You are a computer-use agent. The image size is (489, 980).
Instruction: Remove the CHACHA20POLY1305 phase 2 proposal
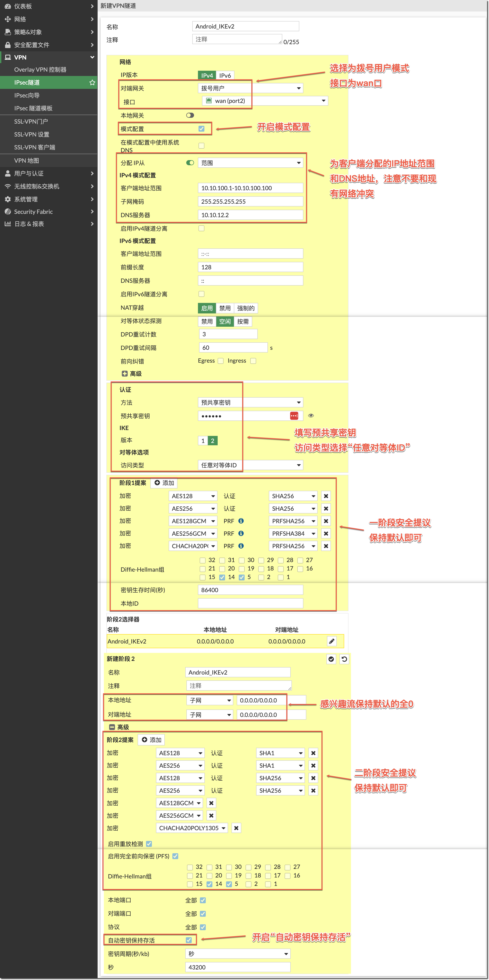[x=236, y=828]
